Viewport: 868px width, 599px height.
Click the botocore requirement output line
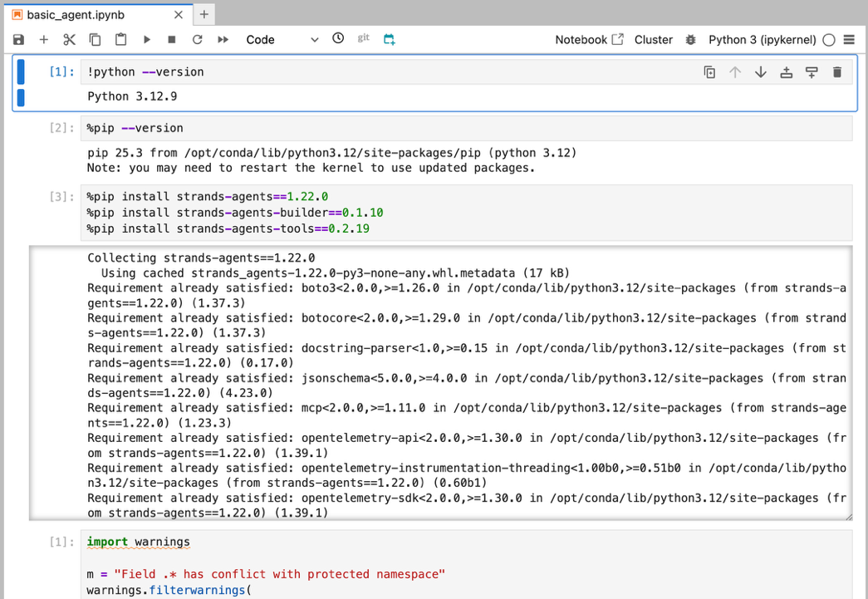466,326
